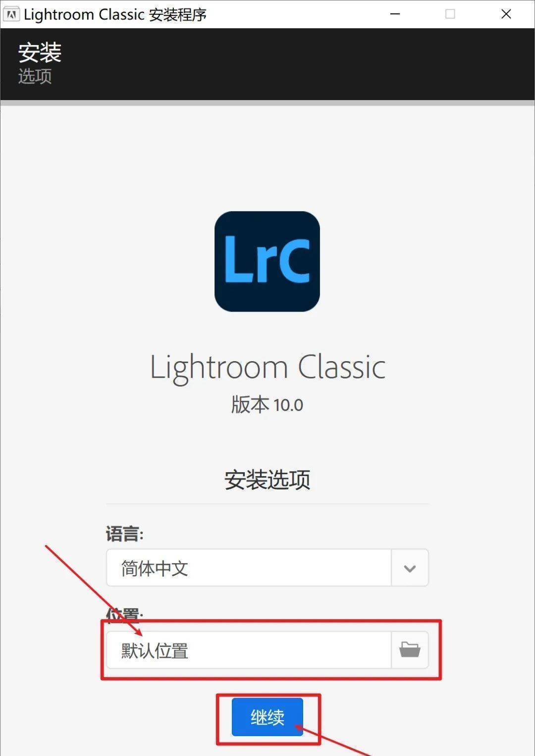
Task: Click the 版本 10.0 version text
Action: (x=267, y=405)
